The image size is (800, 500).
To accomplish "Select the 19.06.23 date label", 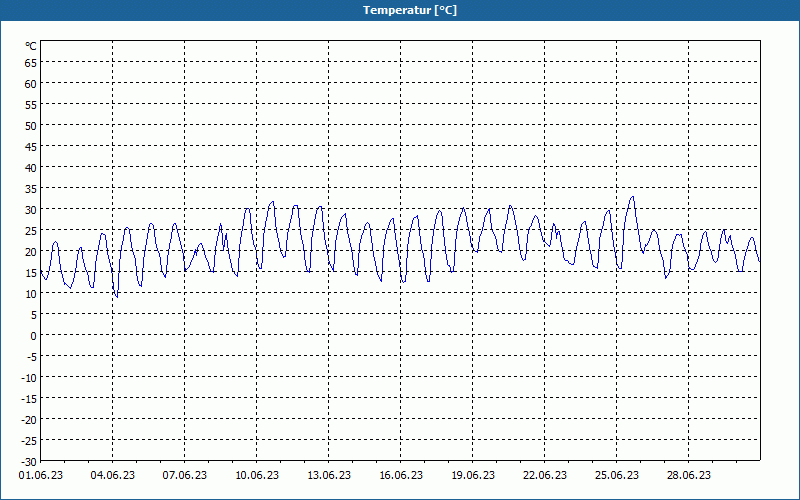I will click(473, 476).
